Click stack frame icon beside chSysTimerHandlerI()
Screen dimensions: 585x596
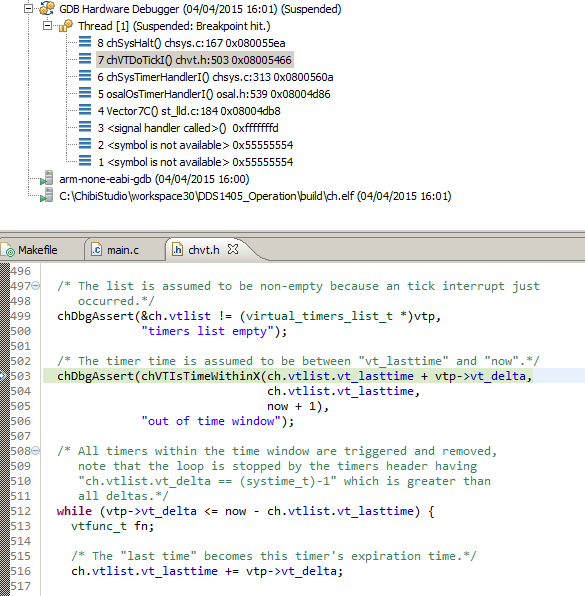(x=85, y=76)
